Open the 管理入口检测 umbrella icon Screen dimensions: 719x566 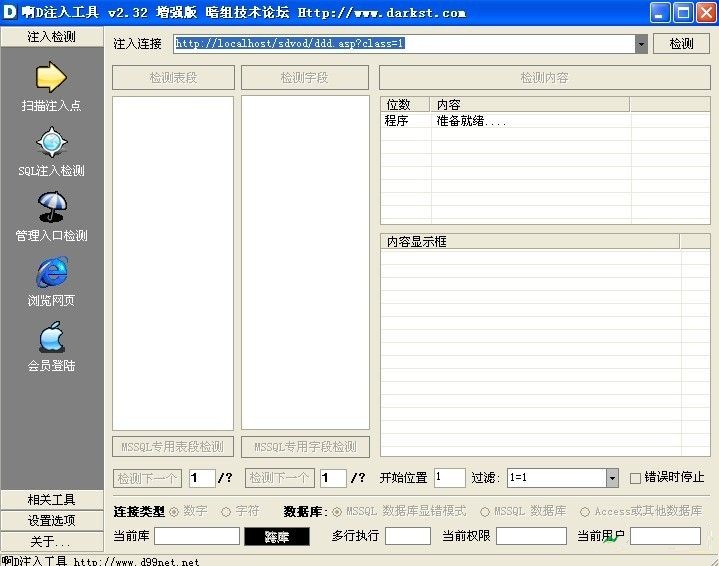[x=52, y=207]
